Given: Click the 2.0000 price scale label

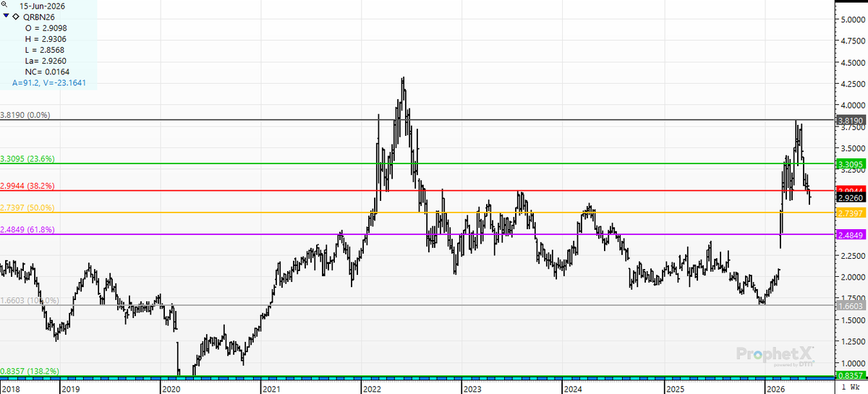Looking at the screenshot, I should click(x=854, y=277).
